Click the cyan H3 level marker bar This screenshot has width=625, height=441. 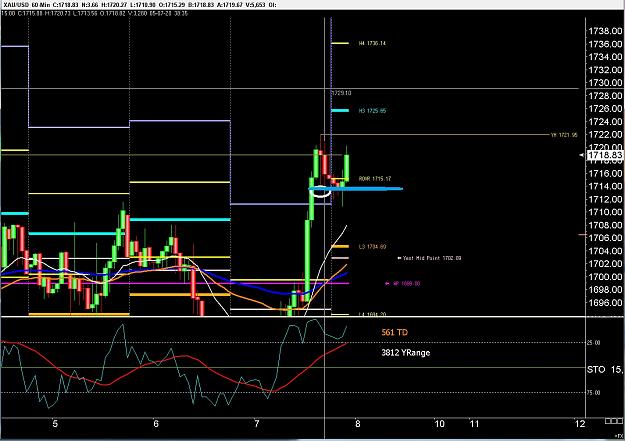340,110
